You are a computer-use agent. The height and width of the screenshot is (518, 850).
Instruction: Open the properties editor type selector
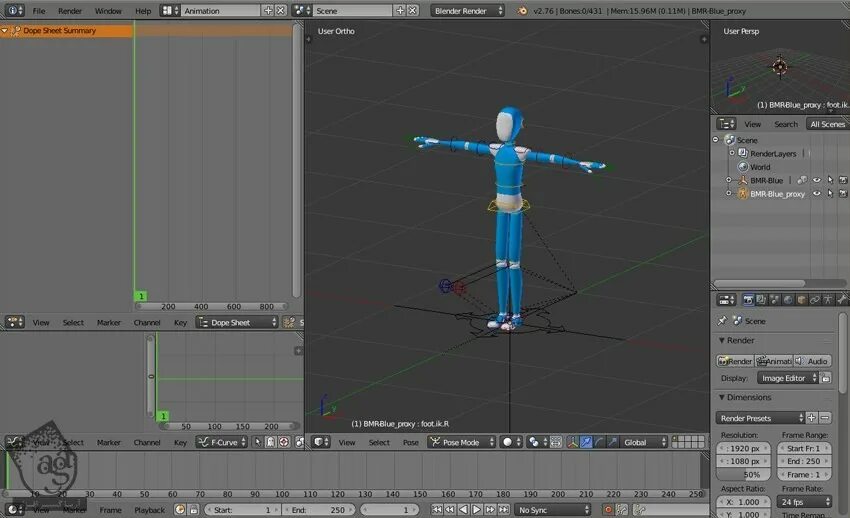[726, 300]
